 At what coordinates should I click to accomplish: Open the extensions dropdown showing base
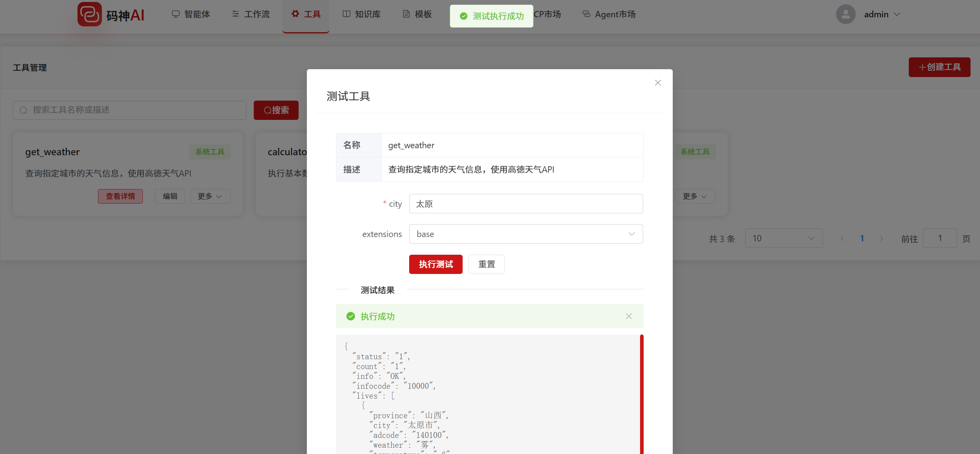coord(526,234)
